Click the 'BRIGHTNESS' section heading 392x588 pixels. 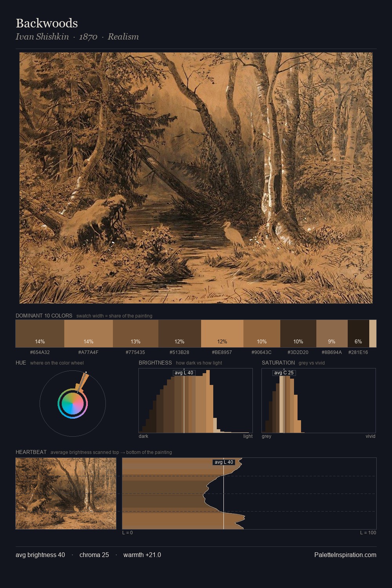click(155, 363)
